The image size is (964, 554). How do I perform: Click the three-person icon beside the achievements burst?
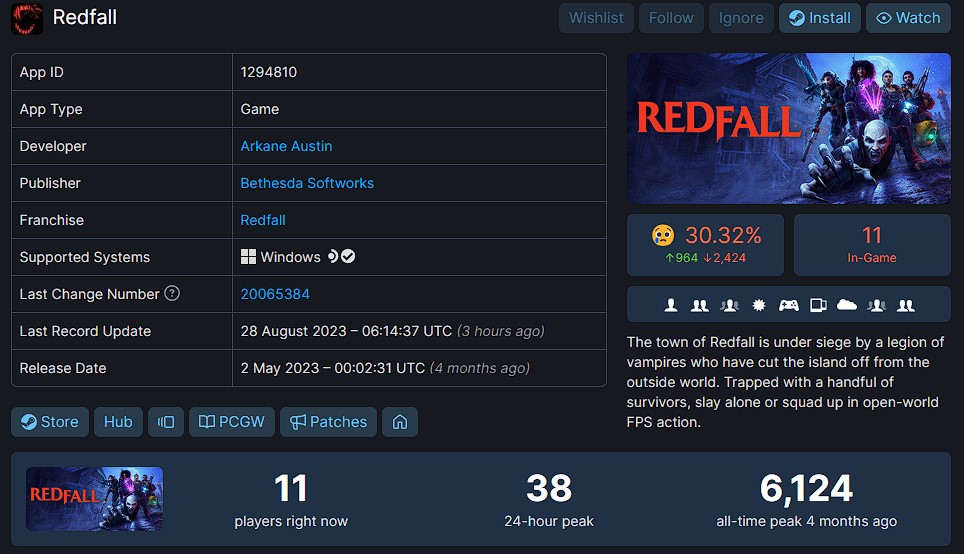(729, 305)
